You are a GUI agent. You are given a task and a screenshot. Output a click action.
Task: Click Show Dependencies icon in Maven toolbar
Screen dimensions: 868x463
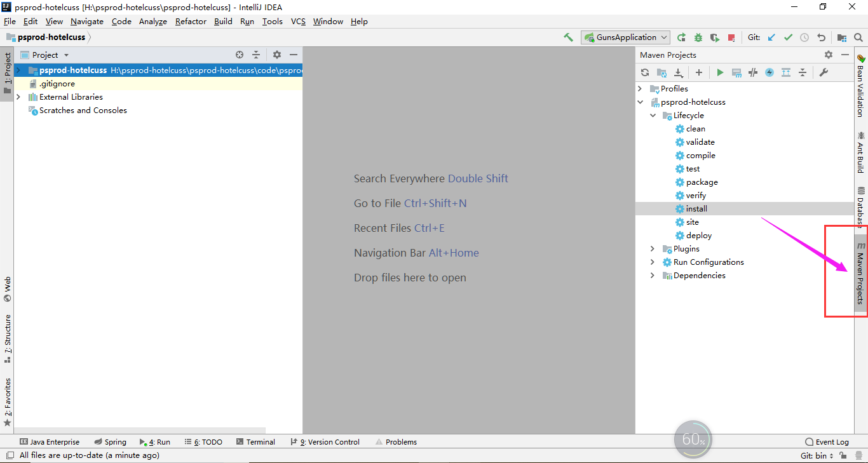[786, 72]
